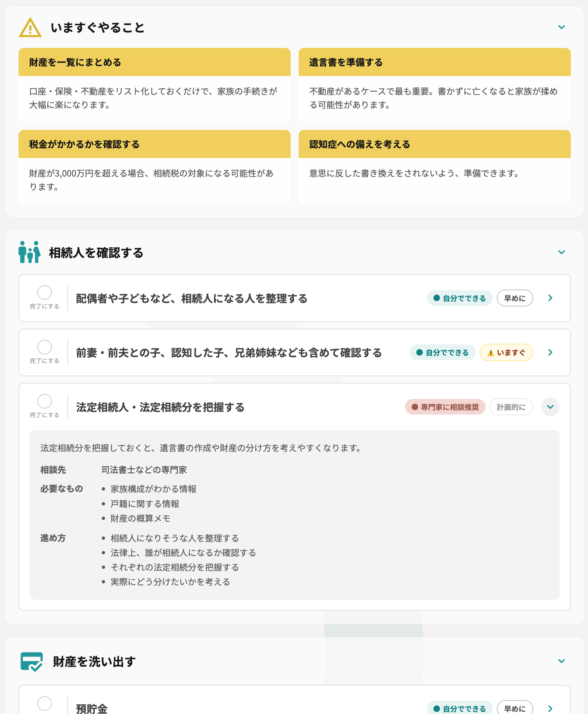Click 早めに badge on 配偶者 row

pyautogui.click(x=515, y=298)
